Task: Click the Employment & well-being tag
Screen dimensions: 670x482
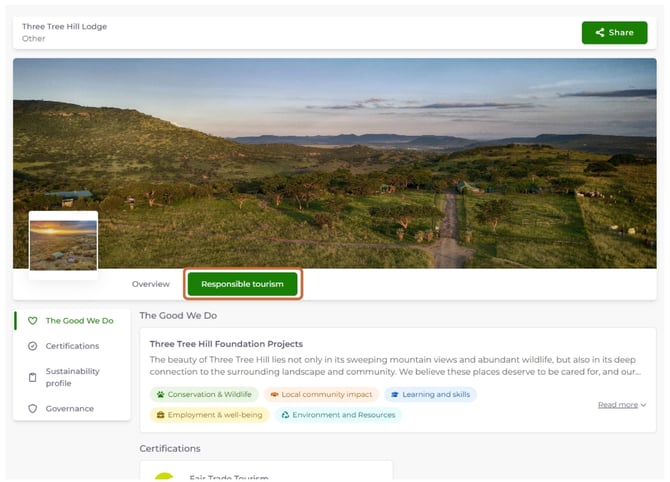Action: [x=209, y=414]
